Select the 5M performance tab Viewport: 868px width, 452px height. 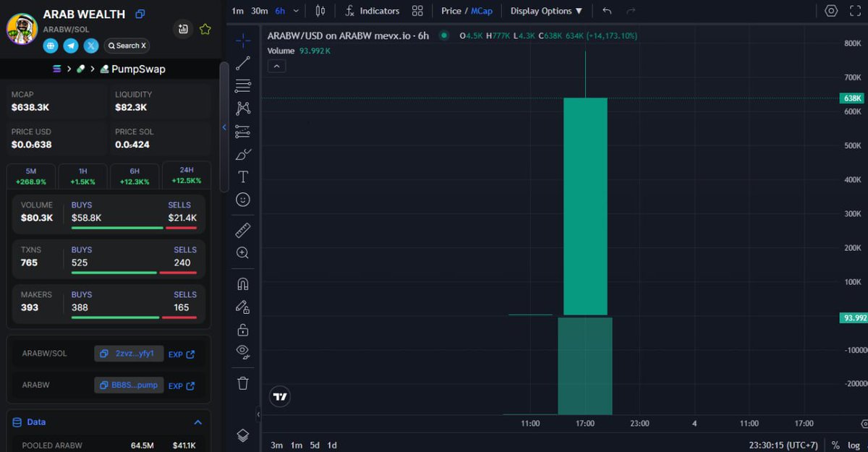30,176
